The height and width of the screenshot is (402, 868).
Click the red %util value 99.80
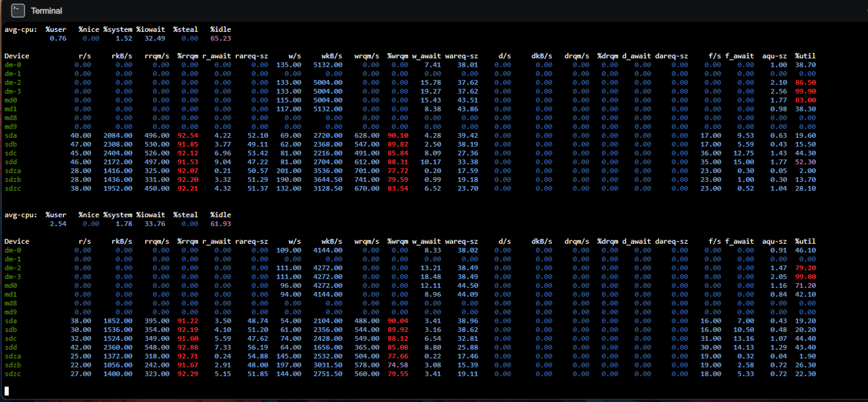coord(805,277)
